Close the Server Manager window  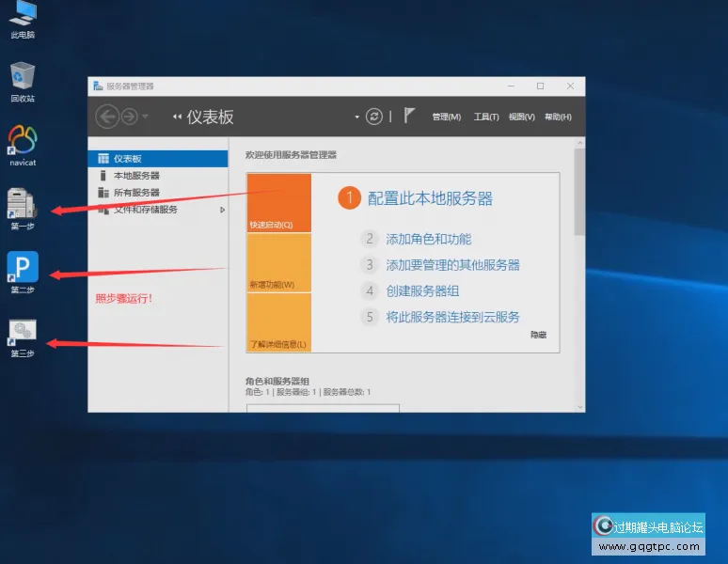click(570, 86)
